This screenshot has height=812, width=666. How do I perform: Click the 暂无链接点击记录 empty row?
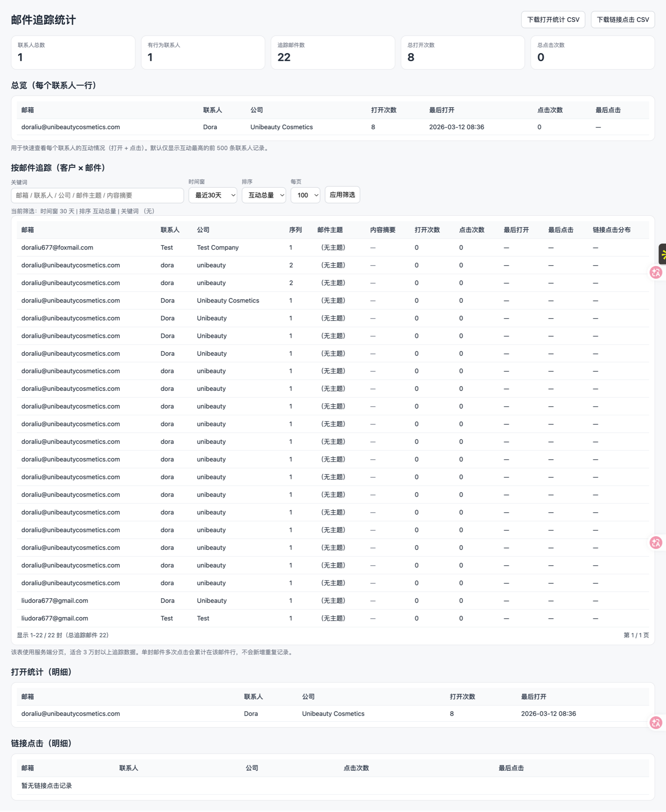click(x=47, y=785)
